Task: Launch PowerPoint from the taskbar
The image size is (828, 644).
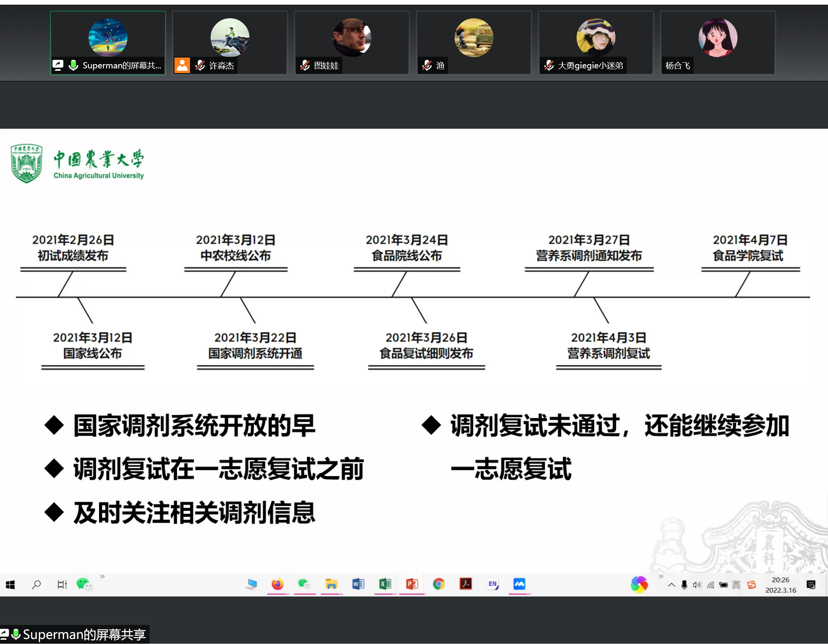Action: (x=411, y=584)
